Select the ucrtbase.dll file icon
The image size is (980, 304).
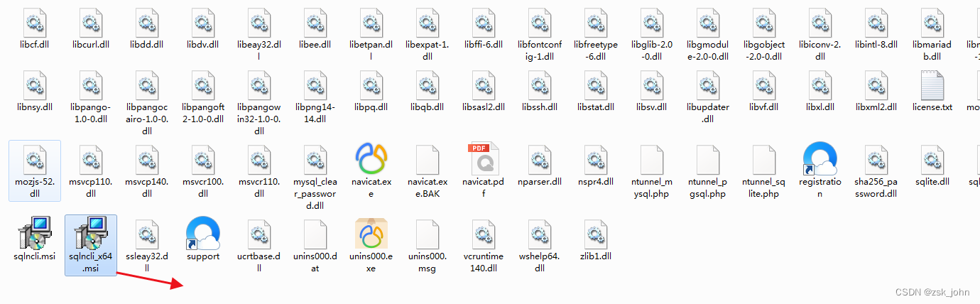(x=259, y=234)
